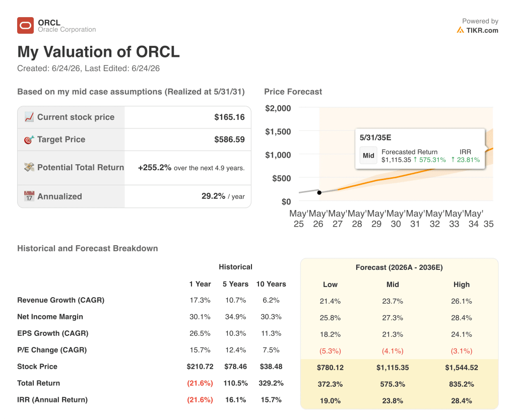The width and height of the screenshot is (516, 420).
Task: Click the May'31 x-axis label
Action: coord(415,219)
